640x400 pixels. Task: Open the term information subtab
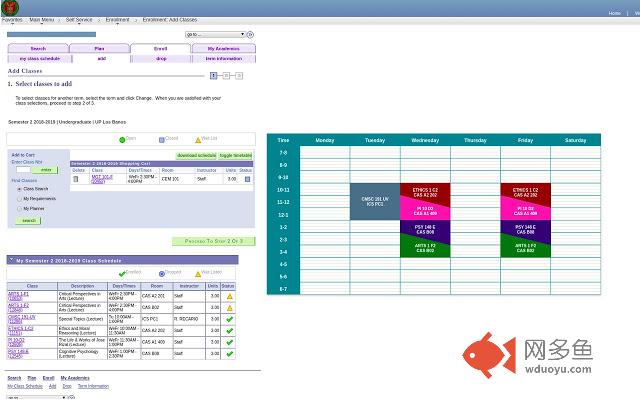pos(224,59)
